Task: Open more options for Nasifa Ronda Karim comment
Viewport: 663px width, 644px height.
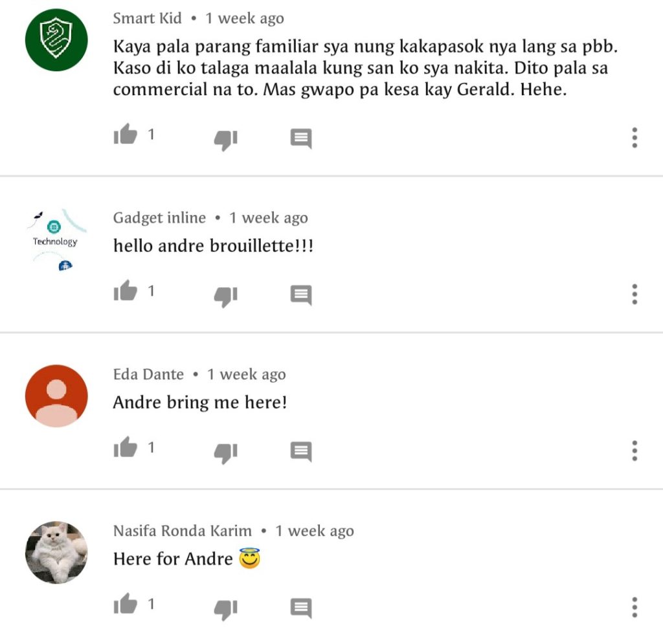Action: [635, 607]
